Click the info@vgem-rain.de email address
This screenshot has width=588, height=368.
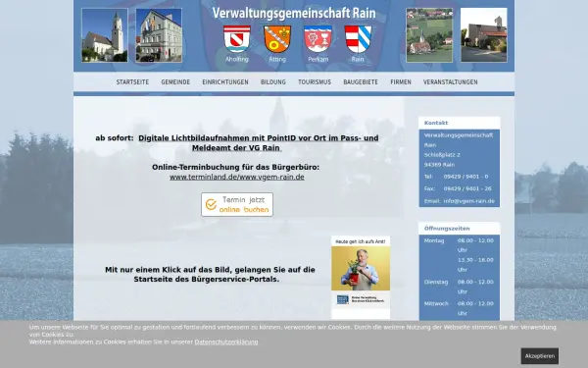click(468, 201)
